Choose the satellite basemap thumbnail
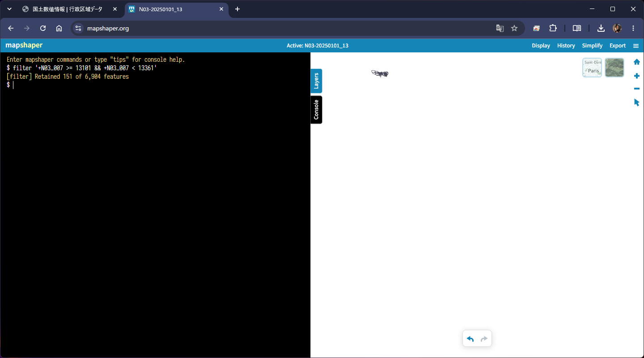Image resolution: width=644 pixels, height=358 pixels. coord(614,68)
